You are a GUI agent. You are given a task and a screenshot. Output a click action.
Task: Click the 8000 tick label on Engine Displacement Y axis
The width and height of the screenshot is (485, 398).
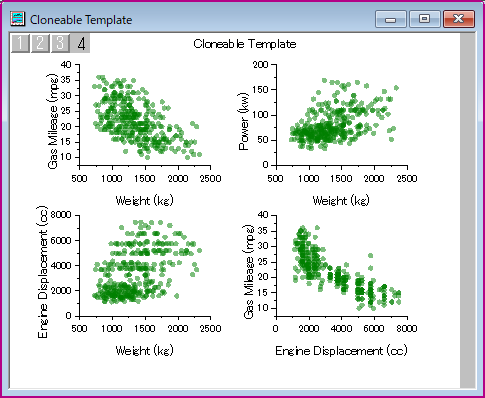(x=60, y=215)
